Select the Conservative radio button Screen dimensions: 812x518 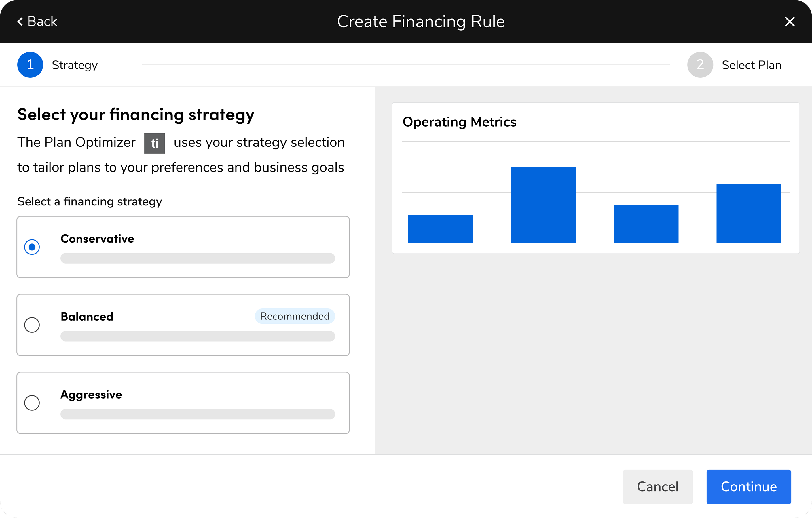pos(32,247)
